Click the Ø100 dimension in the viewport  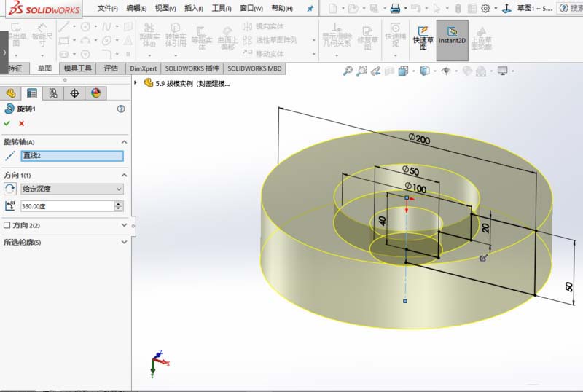point(415,187)
